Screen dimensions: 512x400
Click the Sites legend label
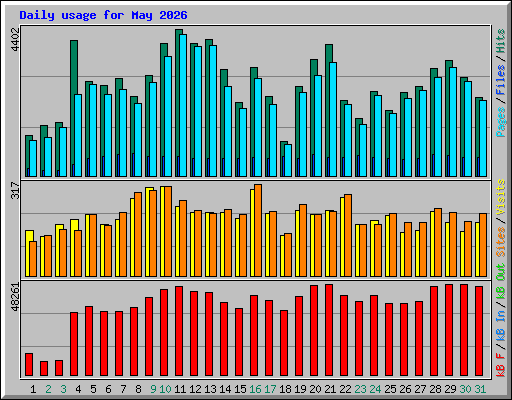coord(500,242)
